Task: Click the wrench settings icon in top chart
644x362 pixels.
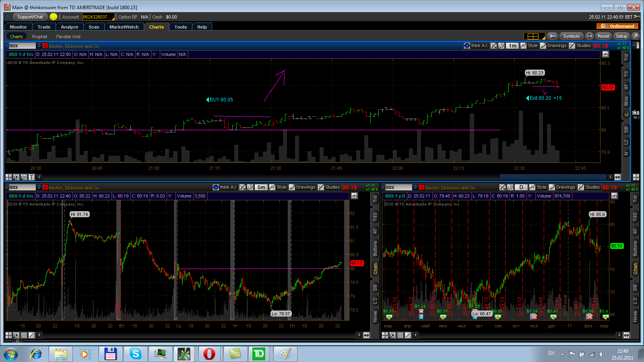Action: (501, 46)
